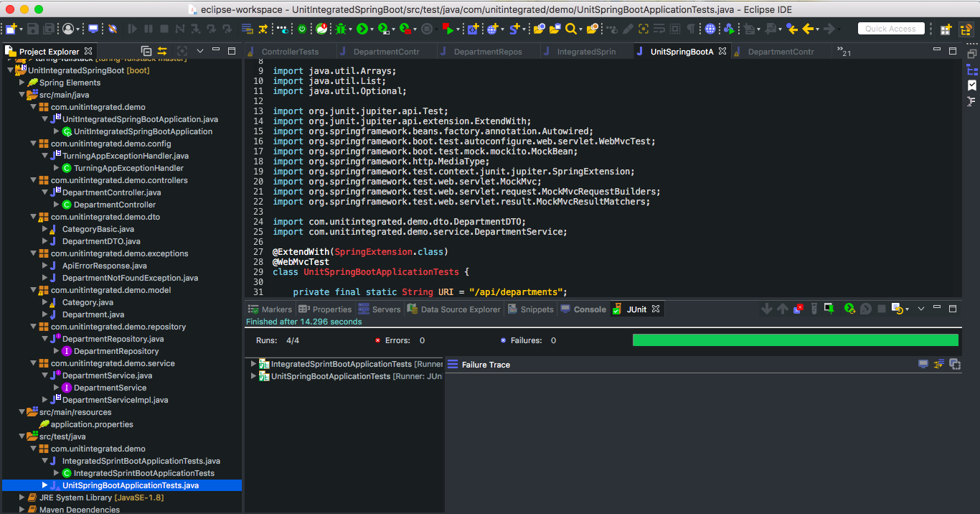Click the Outline icon in right trim
This screenshot has width=980, height=514.
pyautogui.click(x=972, y=70)
